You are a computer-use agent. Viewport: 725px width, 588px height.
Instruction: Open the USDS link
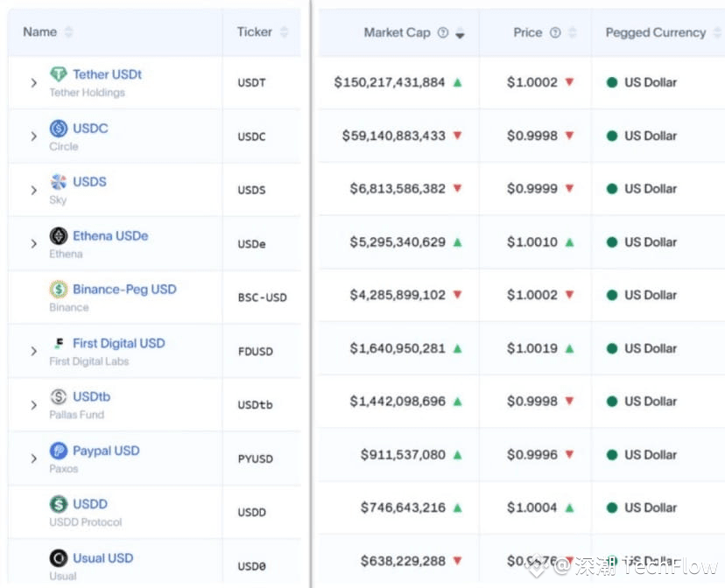pos(89,181)
